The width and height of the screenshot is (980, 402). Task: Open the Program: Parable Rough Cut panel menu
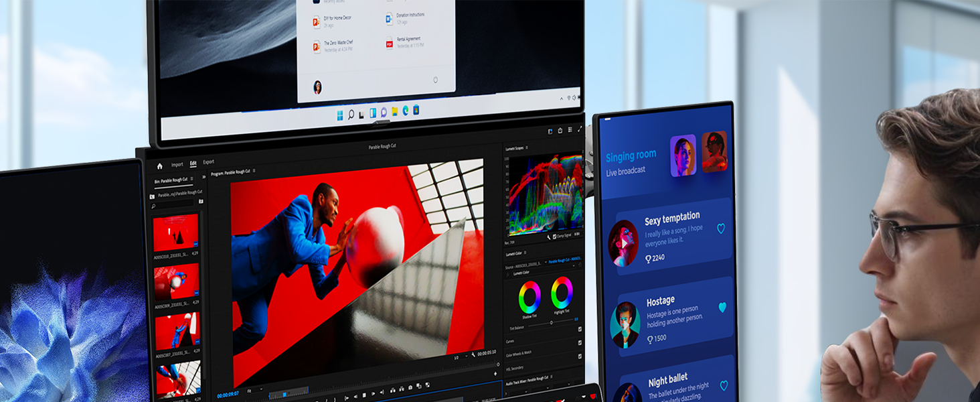(x=254, y=172)
